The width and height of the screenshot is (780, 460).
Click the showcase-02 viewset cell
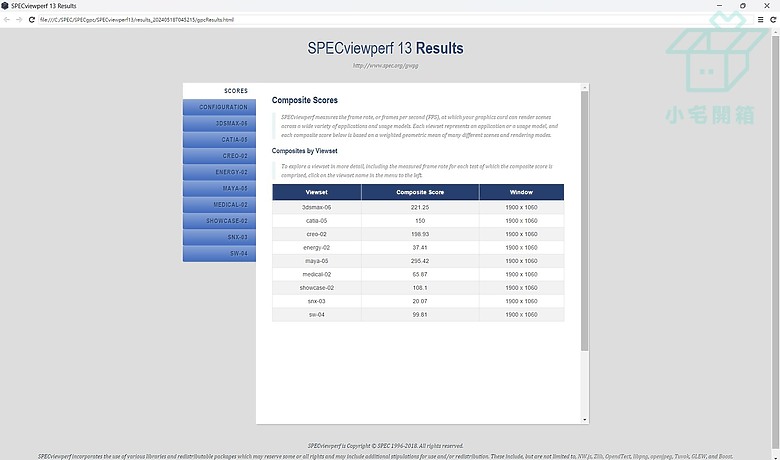(316, 288)
